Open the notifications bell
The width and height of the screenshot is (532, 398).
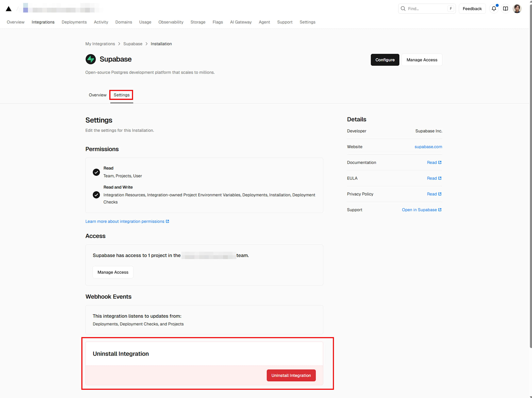pos(494,9)
